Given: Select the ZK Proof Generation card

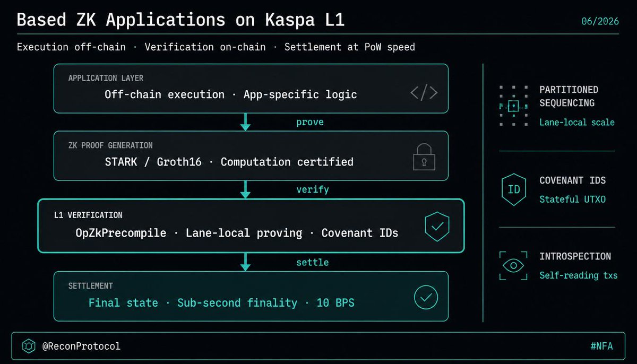Looking at the screenshot, I should coord(251,156).
